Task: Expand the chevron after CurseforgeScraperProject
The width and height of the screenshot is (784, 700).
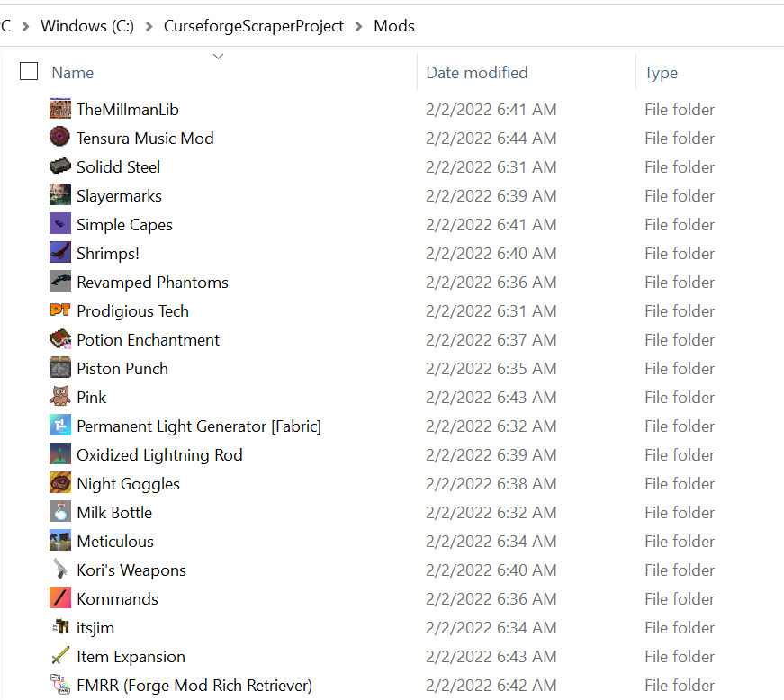Action: pyautogui.click(x=358, y=26)
